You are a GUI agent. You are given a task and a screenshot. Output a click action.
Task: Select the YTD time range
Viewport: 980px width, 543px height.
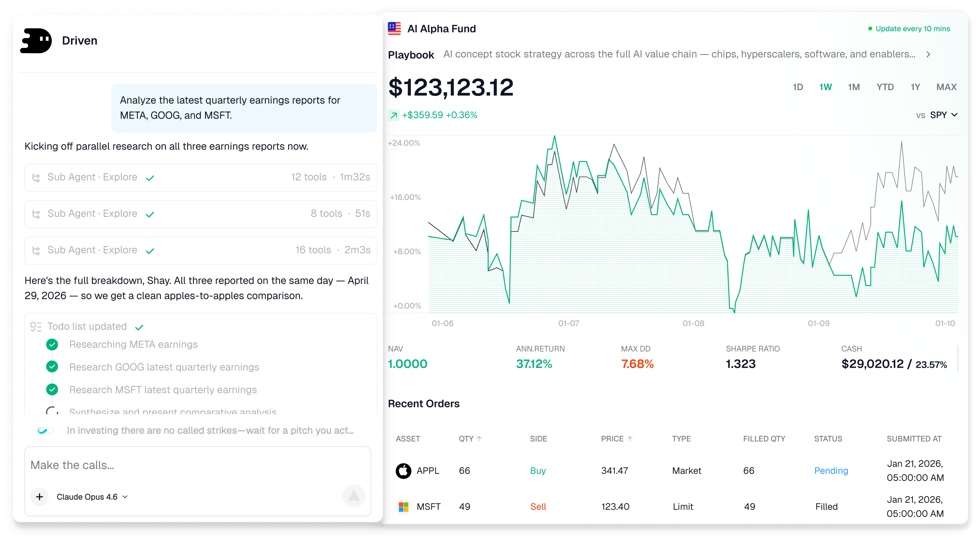(885, 87)
